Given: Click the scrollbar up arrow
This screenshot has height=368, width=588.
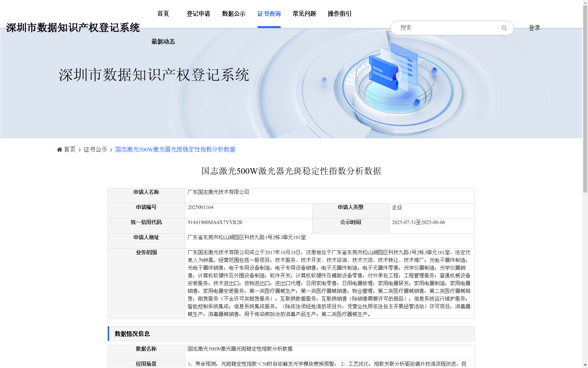Looking at the screenshot, I should coord(585,3).
